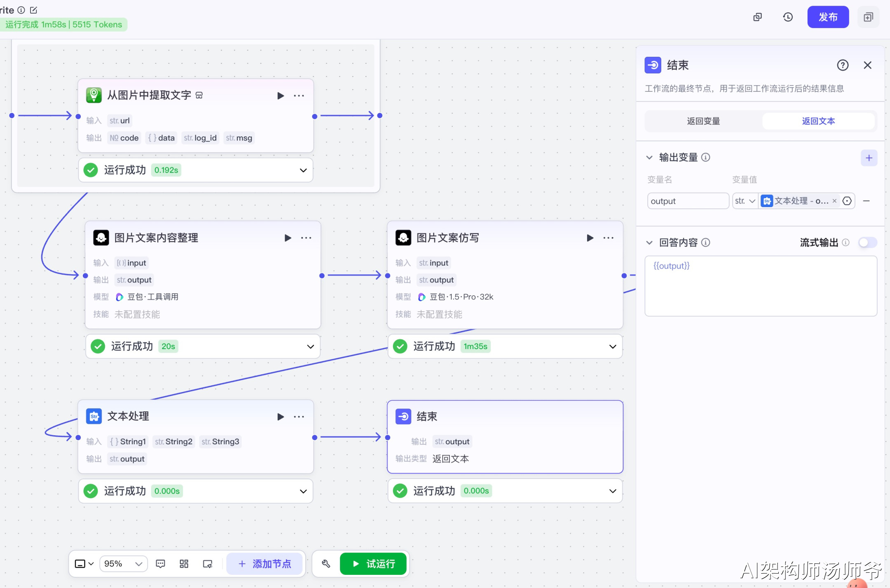Click the 试运行 test run button

373,564
